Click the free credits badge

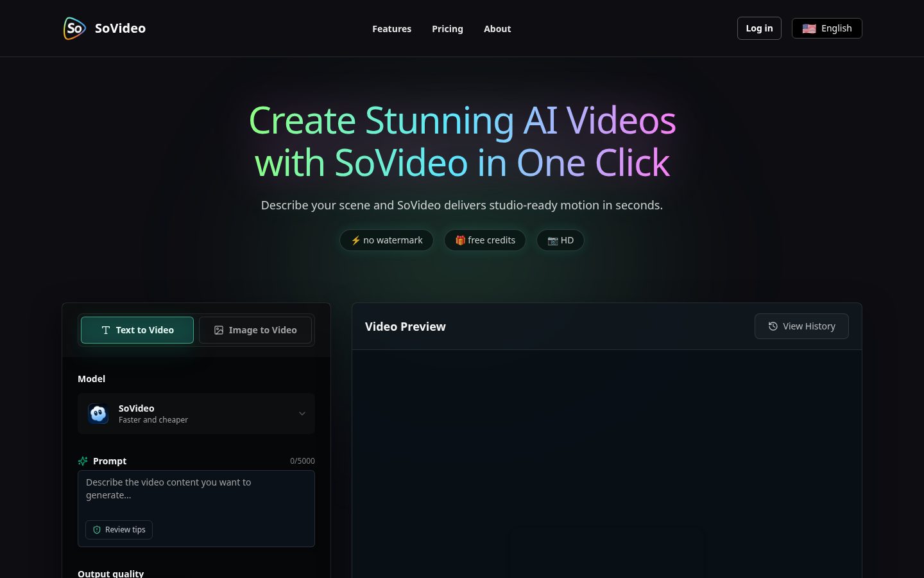pyautogui.click(x=485, y=240)
